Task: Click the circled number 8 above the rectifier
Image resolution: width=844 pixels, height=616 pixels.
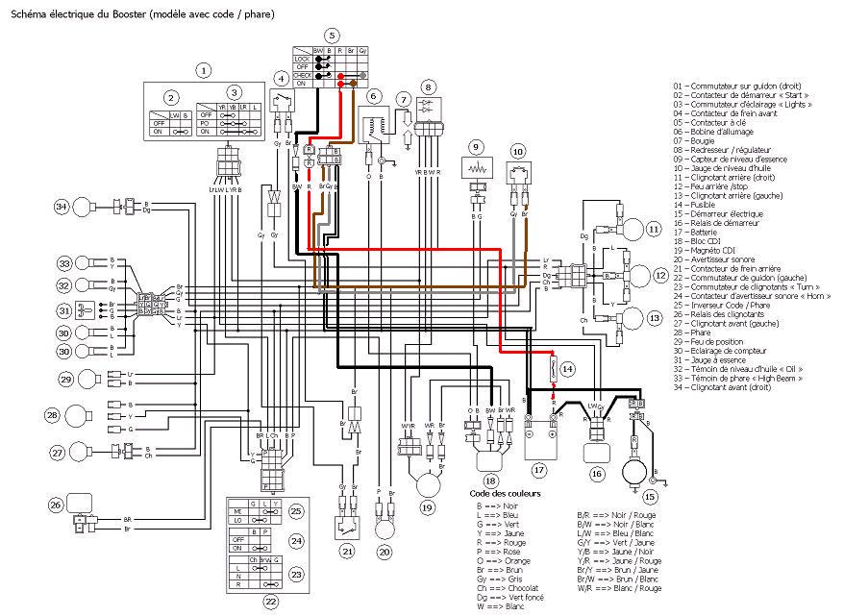Action: pyautogui.click(x=428, y=87)
